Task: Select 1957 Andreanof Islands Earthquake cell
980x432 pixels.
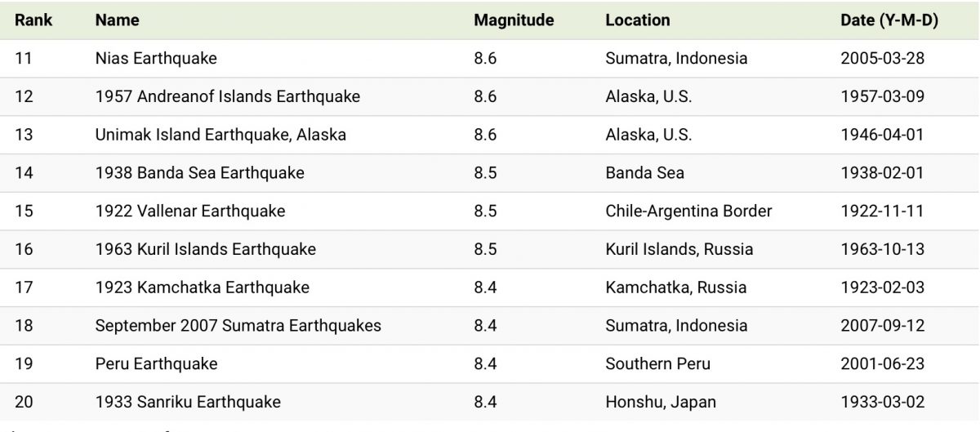Action: click(x=227, y=96)
